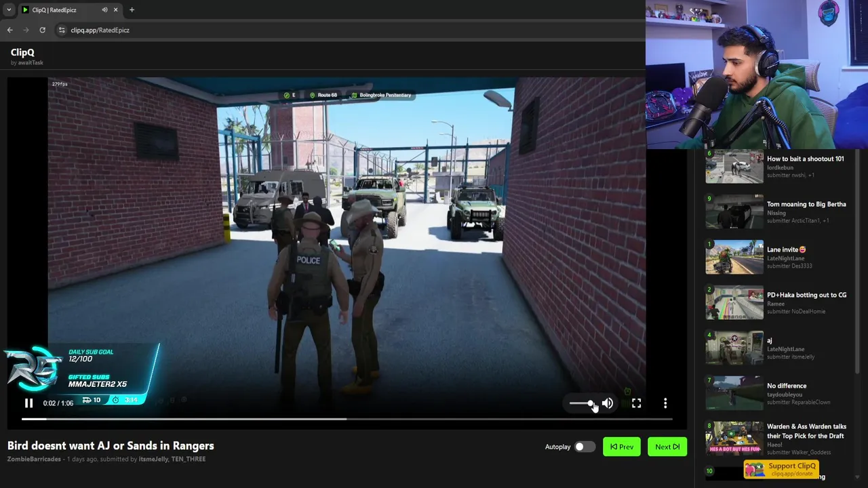Screen dimensions: 868x488
Task: Open the 'PD+Haka botting out to CG' thumbnail
Action: click(734, 302)
